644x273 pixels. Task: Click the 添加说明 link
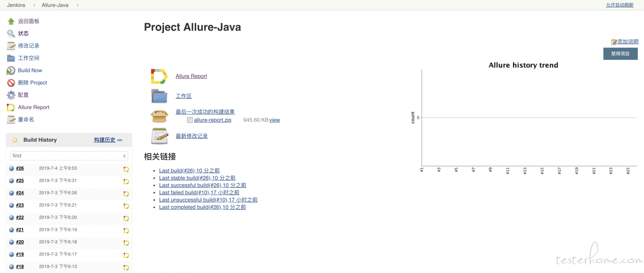[x=628, y=42]
